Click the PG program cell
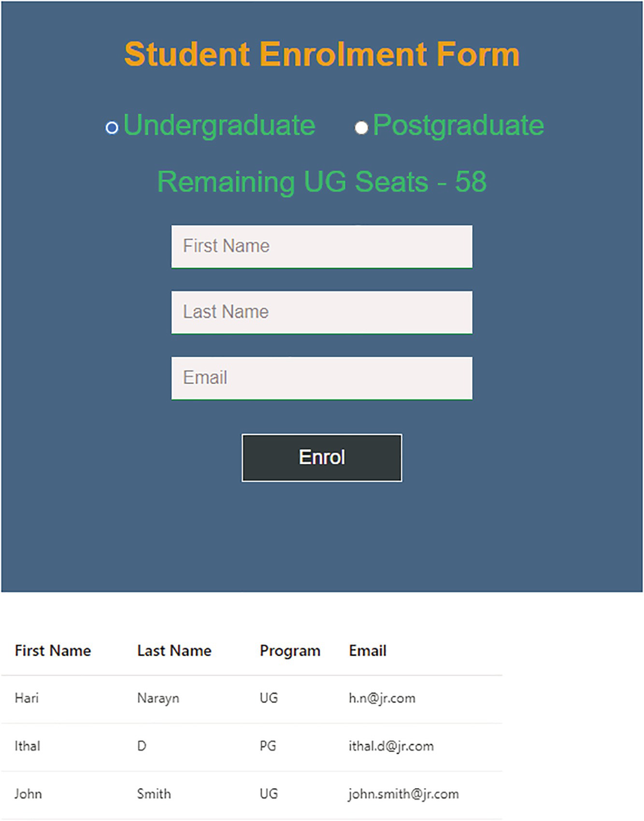This screenshot has height=821, width=644. point(268,746)
